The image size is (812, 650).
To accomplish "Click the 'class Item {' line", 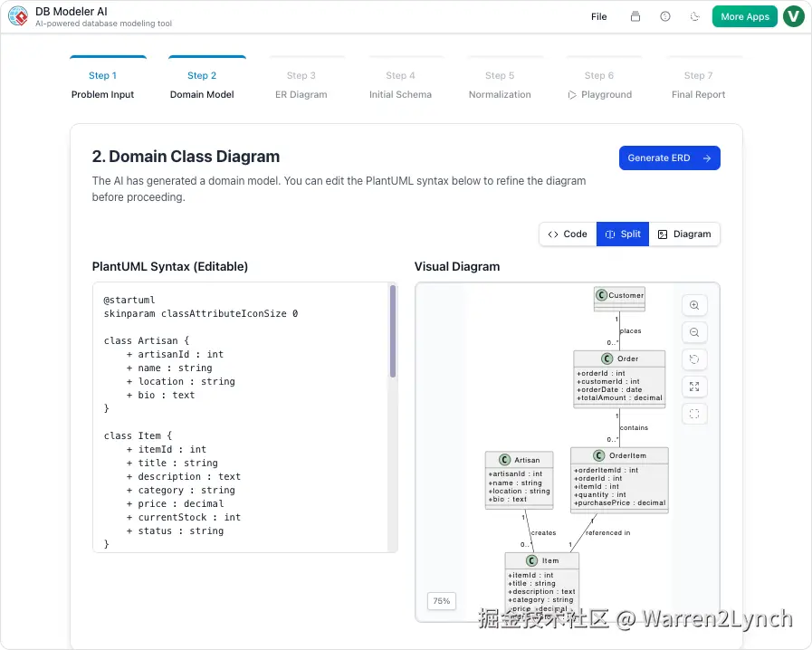I will pos(138,435).
